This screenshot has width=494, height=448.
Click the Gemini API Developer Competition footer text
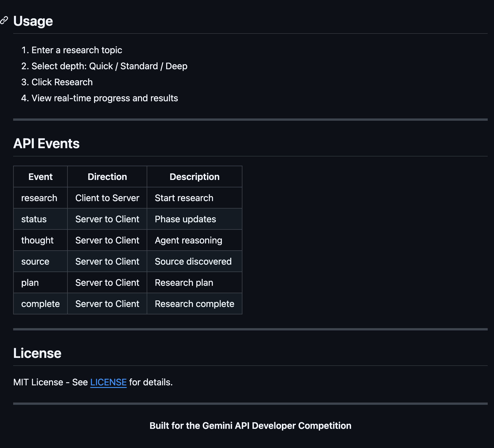pyautogui.click(x=250, y=426)
